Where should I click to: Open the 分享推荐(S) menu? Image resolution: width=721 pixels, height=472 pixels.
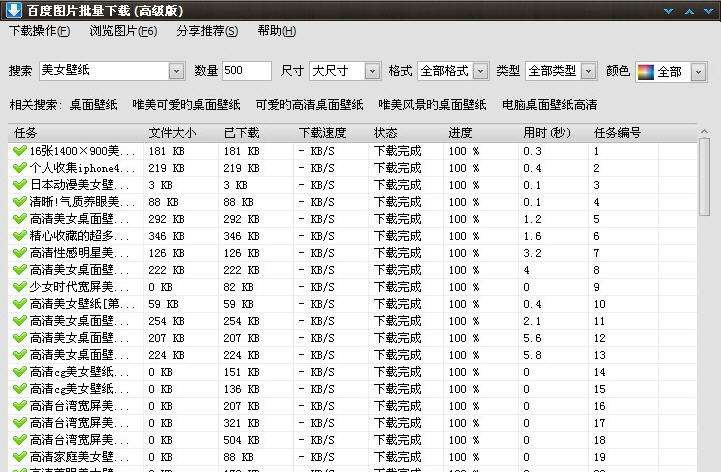click(x=207, y=31)
